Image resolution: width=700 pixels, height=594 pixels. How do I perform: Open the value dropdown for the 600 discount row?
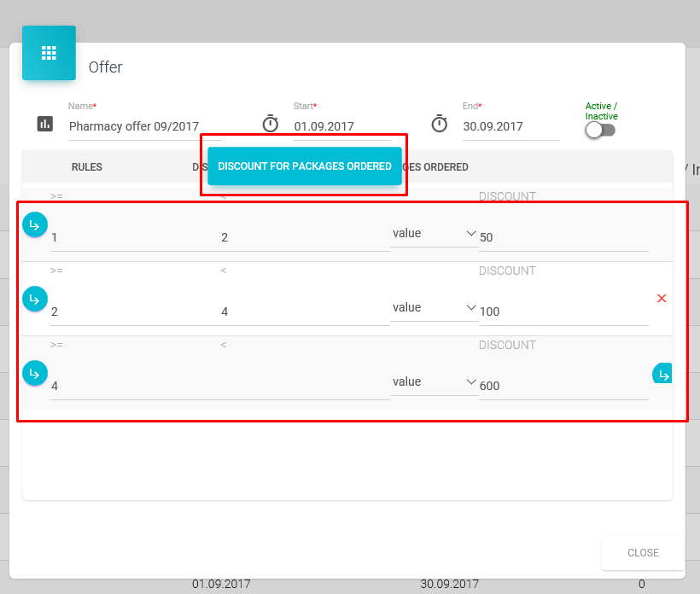[434, 382]
